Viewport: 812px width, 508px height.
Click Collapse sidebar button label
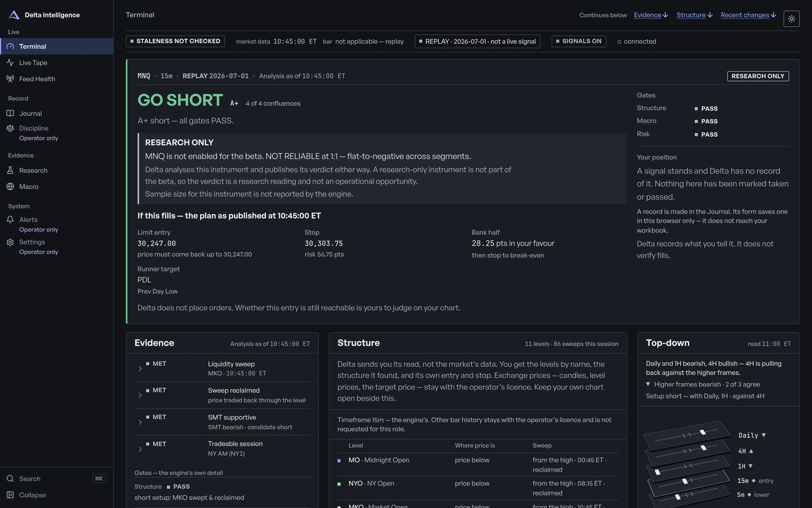click(x=32, y=495)
